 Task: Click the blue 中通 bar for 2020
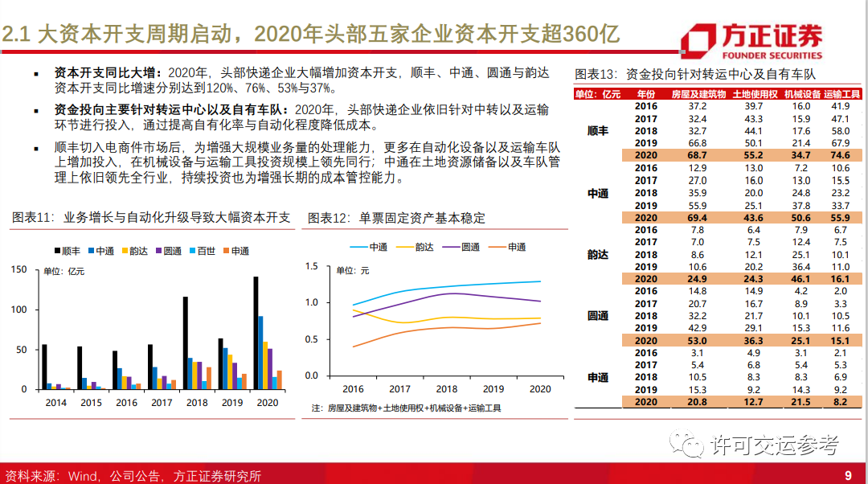(x=260, y=353)
